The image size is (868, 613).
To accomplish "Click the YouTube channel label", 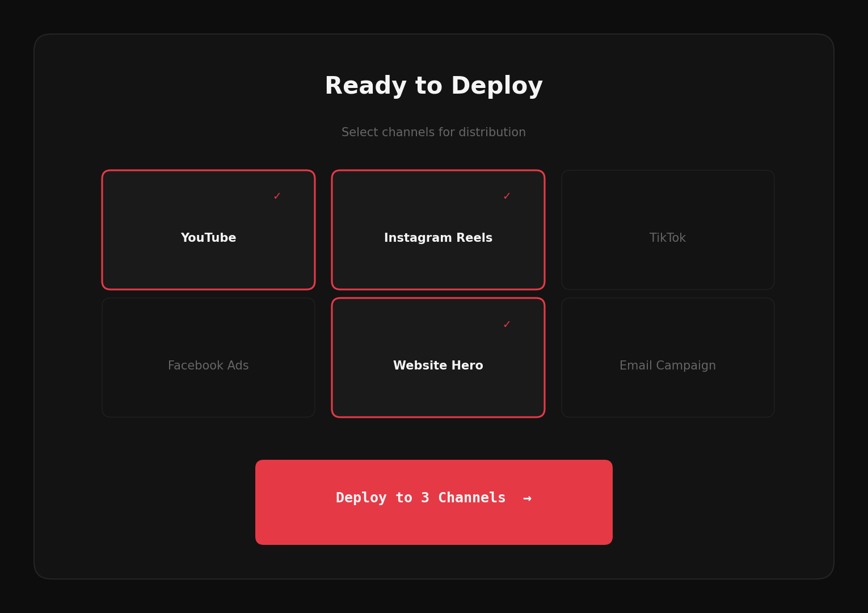I will [208, 238].
